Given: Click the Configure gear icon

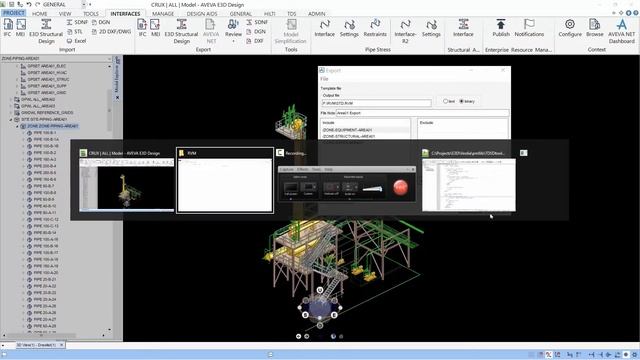Looking at the screenshot, I should point(570,28).
